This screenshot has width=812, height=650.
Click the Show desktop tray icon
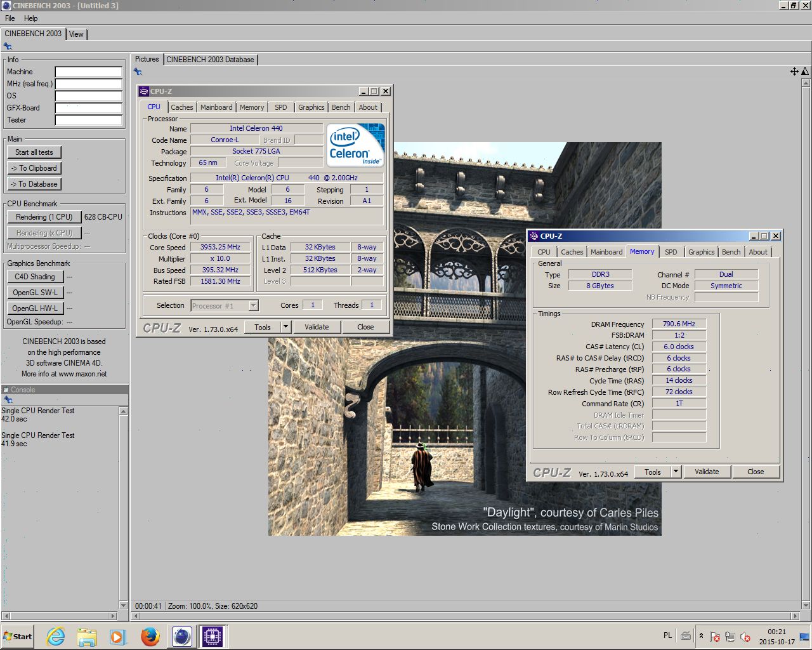click(x=804, y=637)
